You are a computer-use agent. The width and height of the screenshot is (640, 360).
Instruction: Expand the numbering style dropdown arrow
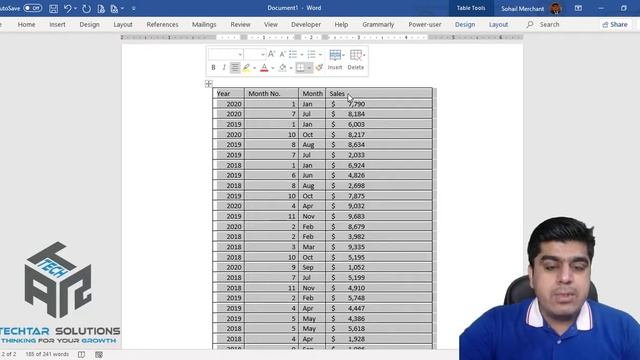pos(320,54)
